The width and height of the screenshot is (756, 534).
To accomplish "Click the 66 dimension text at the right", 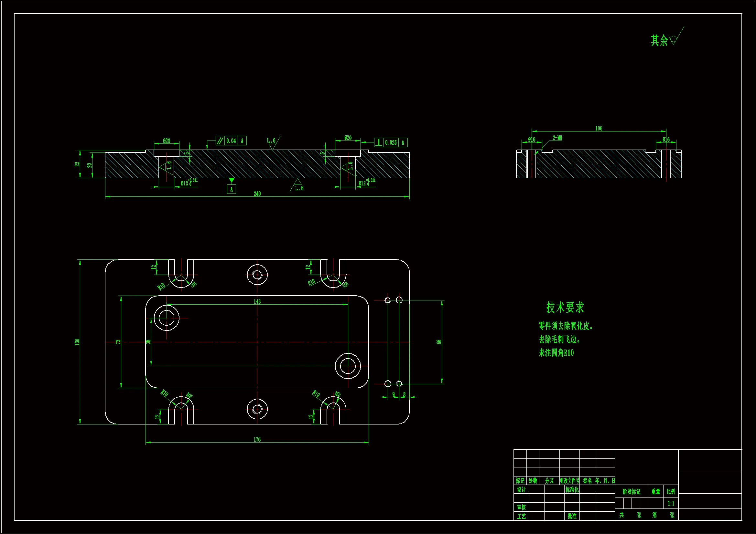I will point(438,342).
